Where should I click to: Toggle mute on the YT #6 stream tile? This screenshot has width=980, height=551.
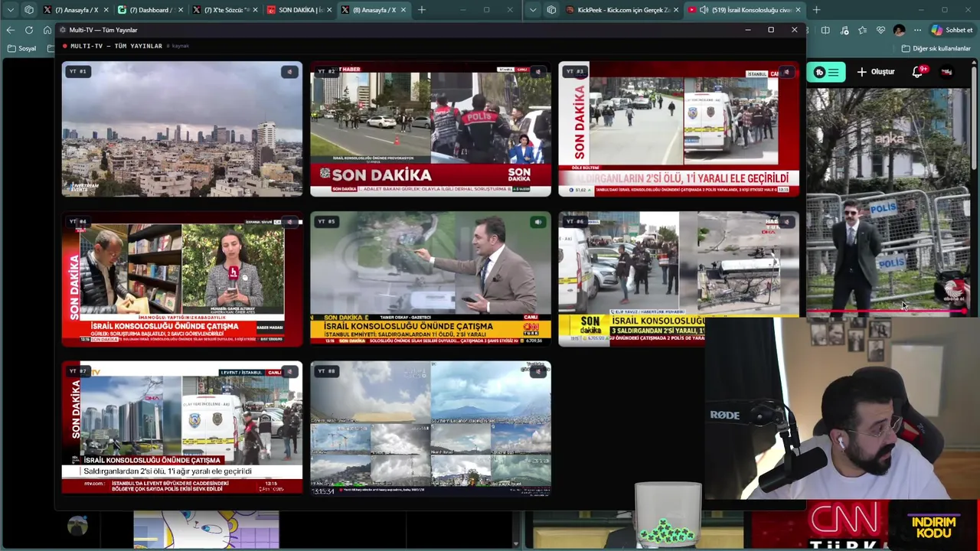786,222
